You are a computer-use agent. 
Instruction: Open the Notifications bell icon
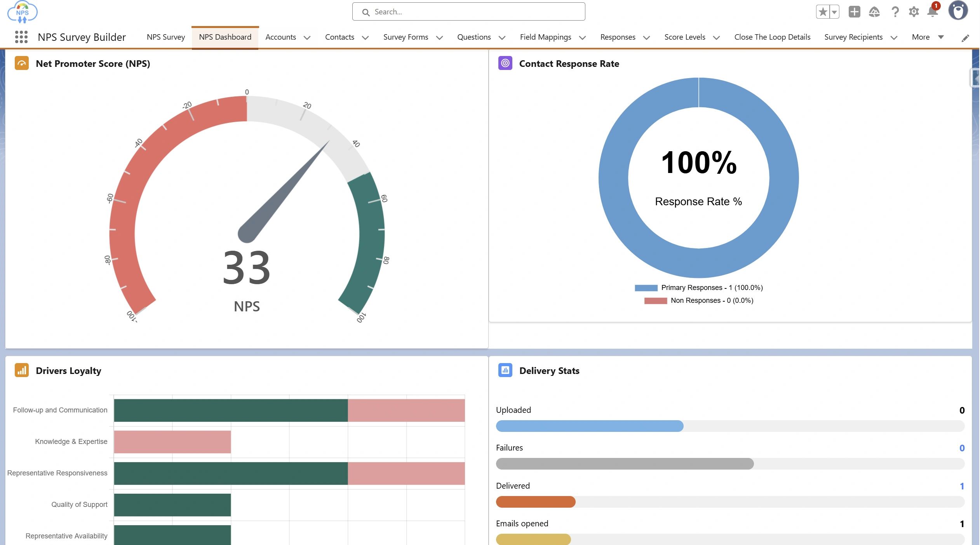pos(933,11)
